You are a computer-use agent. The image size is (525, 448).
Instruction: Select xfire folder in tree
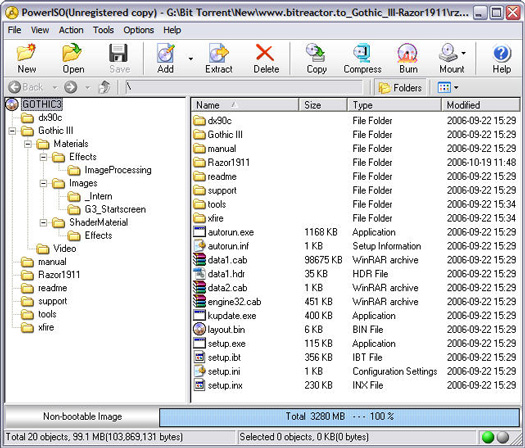coord(46,327)
